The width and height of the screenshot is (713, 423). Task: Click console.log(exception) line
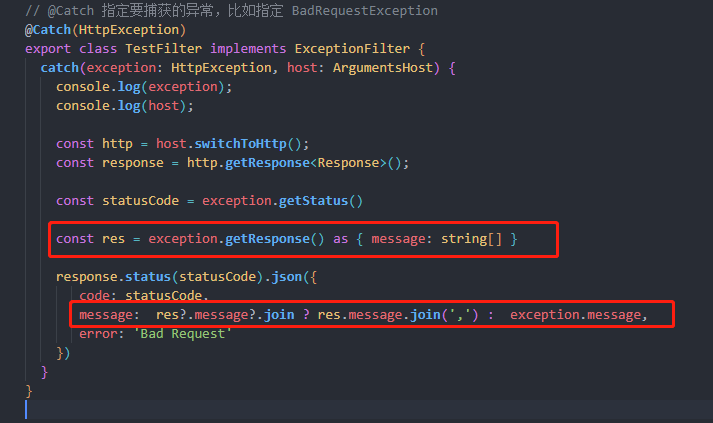(144, 87)
